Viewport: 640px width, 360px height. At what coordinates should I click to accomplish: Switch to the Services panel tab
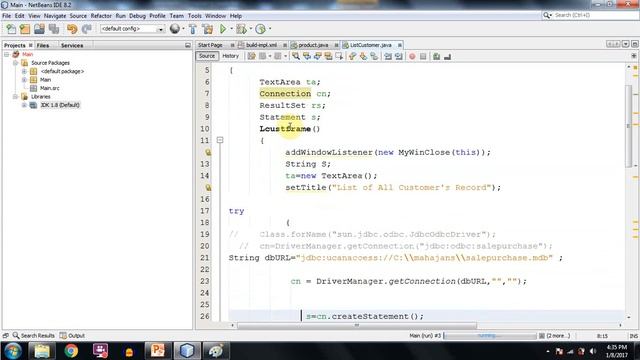pos(72,45)
